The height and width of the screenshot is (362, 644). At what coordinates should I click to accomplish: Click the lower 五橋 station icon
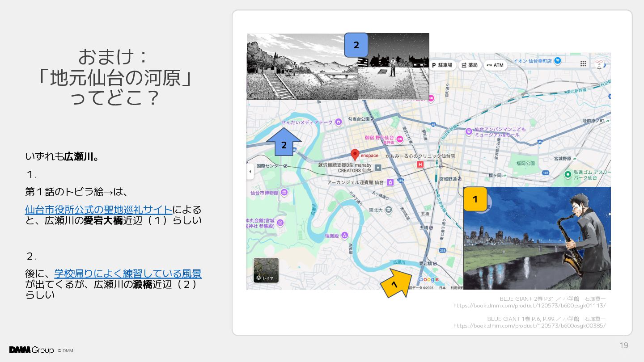pos(431,227)
